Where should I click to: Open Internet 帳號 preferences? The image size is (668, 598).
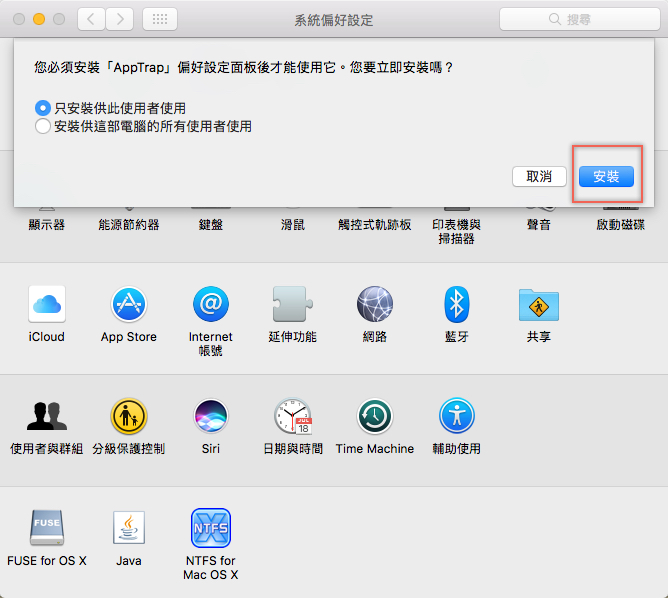(x=211, y=305)
